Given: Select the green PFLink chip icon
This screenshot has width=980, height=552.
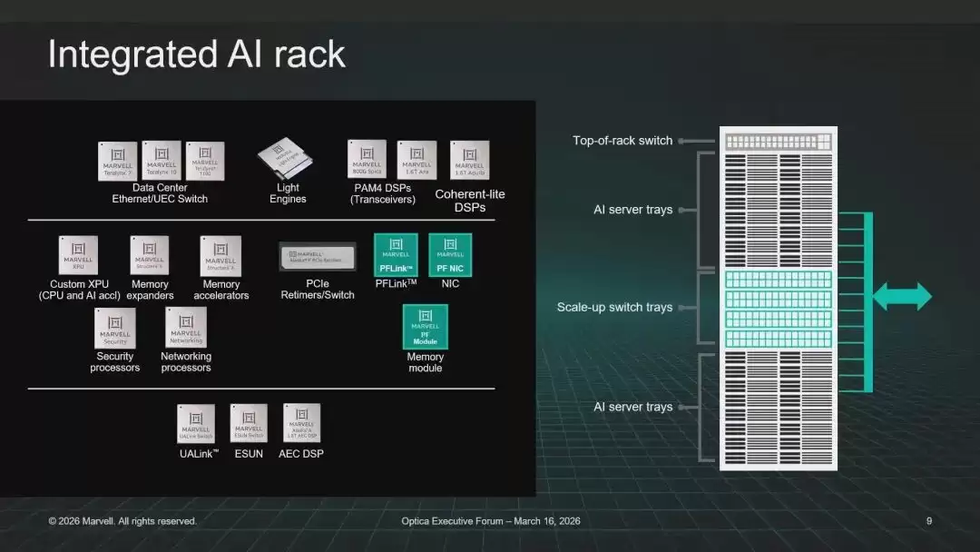Looking at the screenshot, I should pos(396,255).
